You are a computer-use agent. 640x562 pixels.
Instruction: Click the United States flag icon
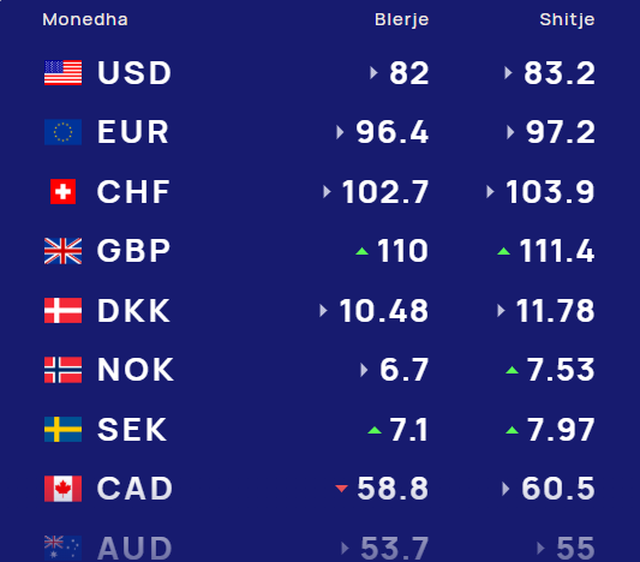[x=62, y=73]
